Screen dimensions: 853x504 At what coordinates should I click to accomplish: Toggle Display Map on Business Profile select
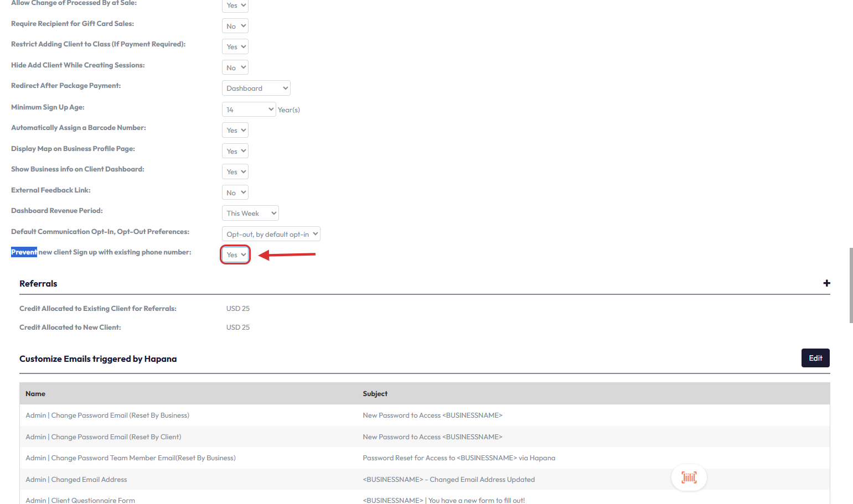235,151
